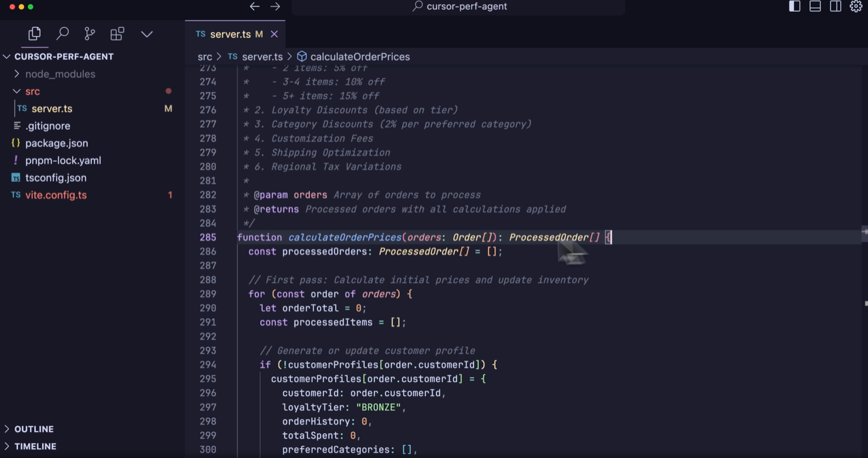Viewport: 868px width, 458px height.
Task: Toggle the primary sidebar visibility
Action: [x=794, y=6]
